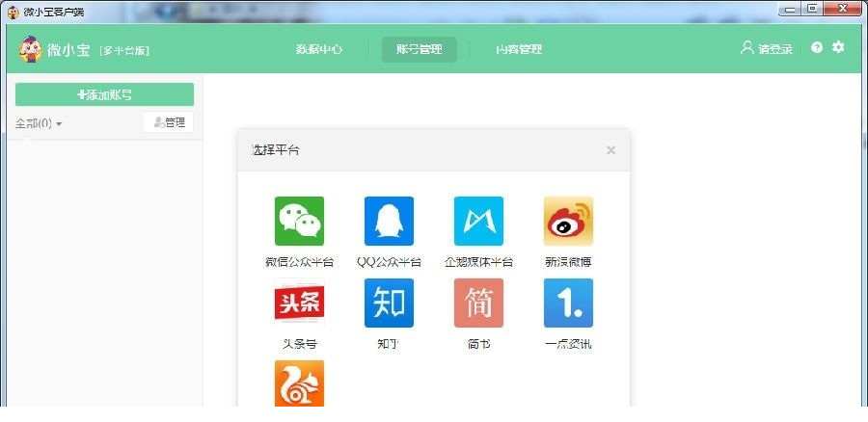Click the user avatar icon beside 请登录
868x422 pixels.
click(x=747, y=47)
